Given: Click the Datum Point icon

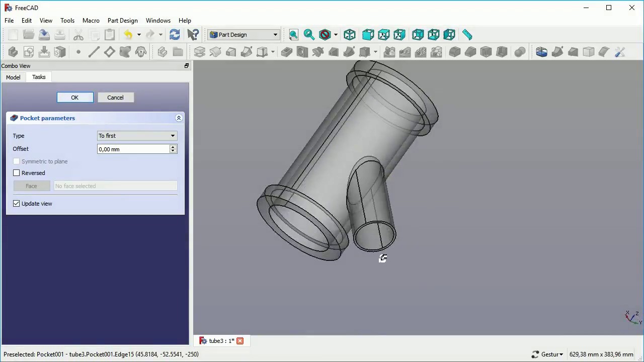Looking at the screenshot, I should (x=78, y=52).
